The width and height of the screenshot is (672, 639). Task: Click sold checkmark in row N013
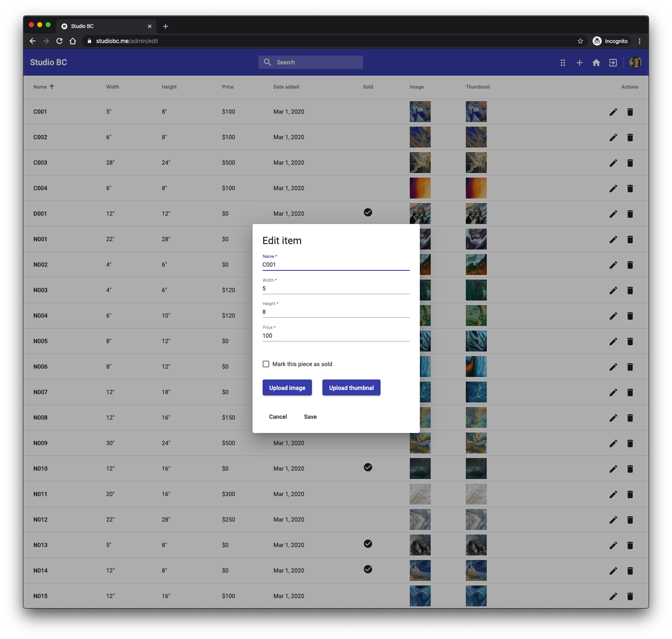click(x=368, y=544)
